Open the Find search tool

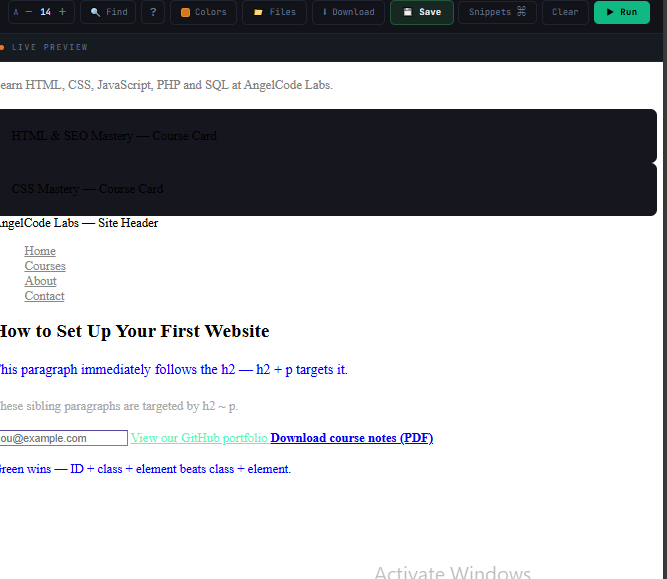click(108, 12)
